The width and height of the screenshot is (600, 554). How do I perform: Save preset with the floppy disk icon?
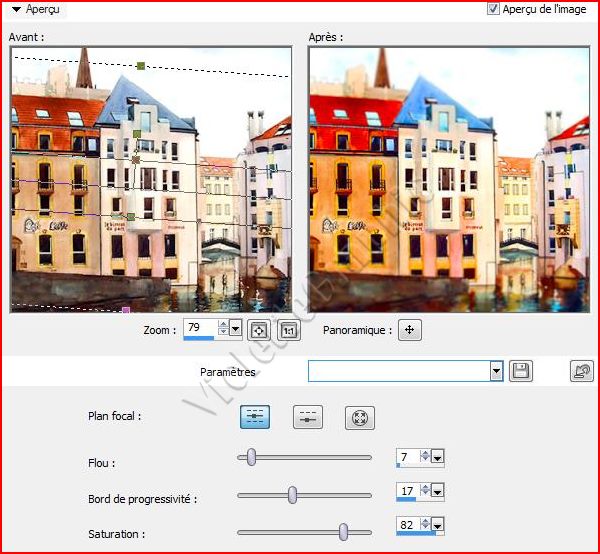coord(520,371)
